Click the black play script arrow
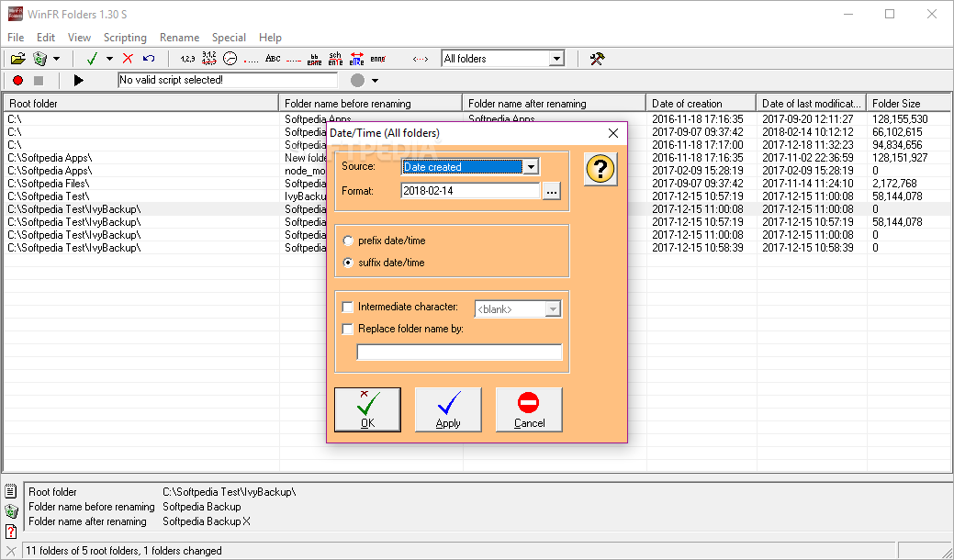The image size is (954, 560). pos(78,80)
